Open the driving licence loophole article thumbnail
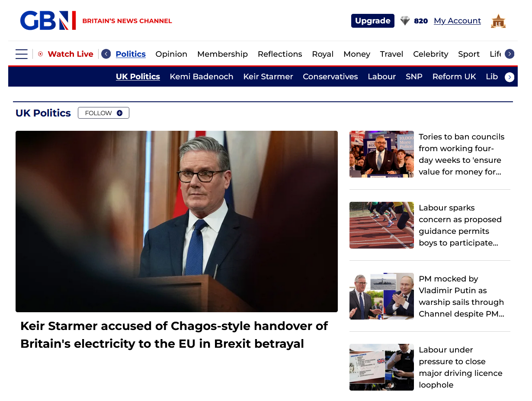This screenshot has height=401, width=532. click(381, 367)
